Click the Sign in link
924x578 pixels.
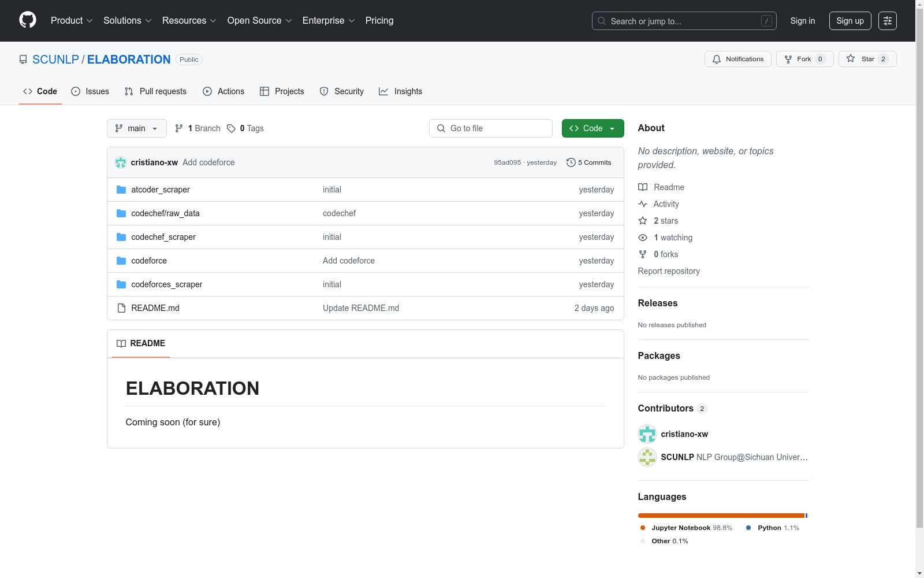tap(803, 21)
